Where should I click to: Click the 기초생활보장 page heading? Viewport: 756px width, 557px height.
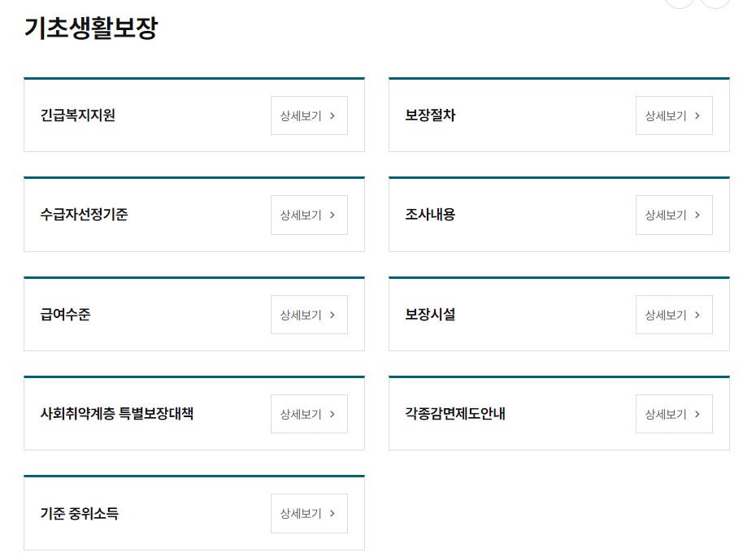tap(93, 28)
